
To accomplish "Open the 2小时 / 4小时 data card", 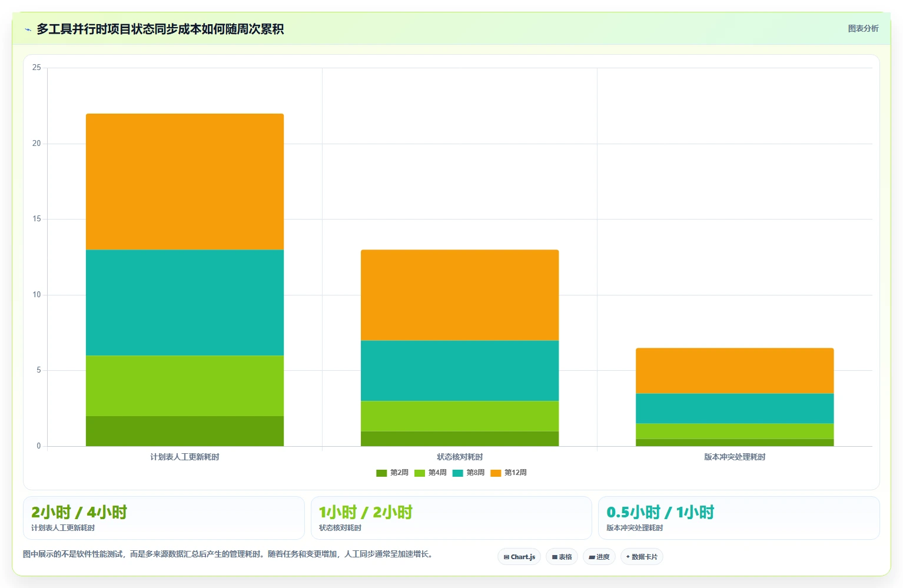I will pyautogui.click(x=164, y=518).
